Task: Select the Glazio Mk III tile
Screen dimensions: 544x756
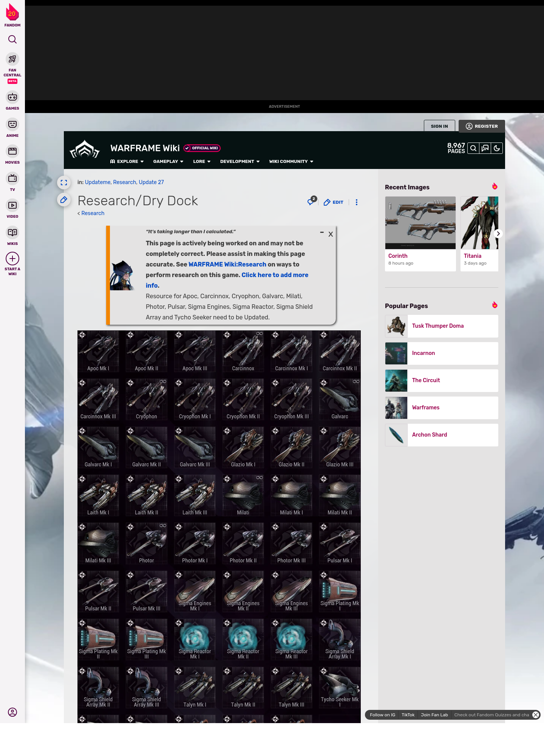Action: click(340, 448)
